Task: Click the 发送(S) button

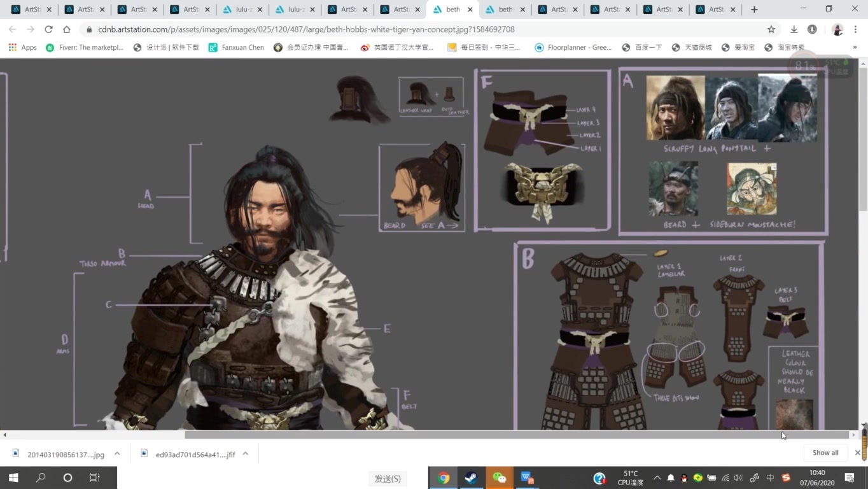Action: (x=388, y=478)
